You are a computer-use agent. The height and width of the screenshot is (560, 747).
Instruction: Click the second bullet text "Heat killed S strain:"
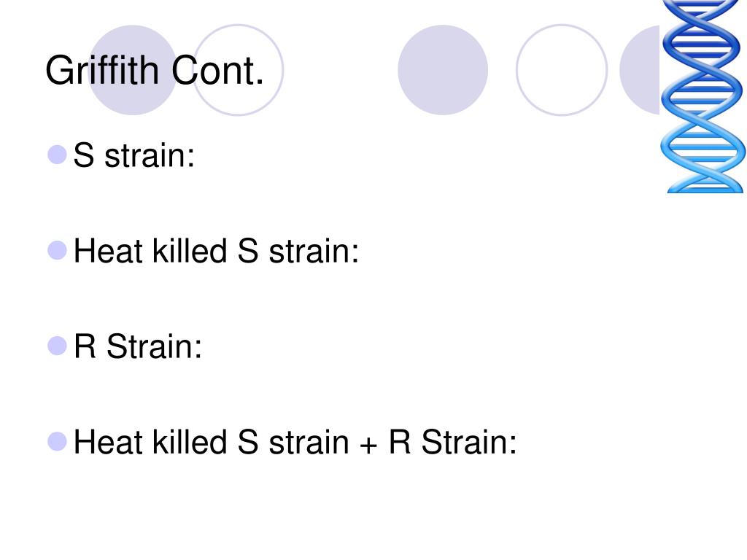click(216, 251)
